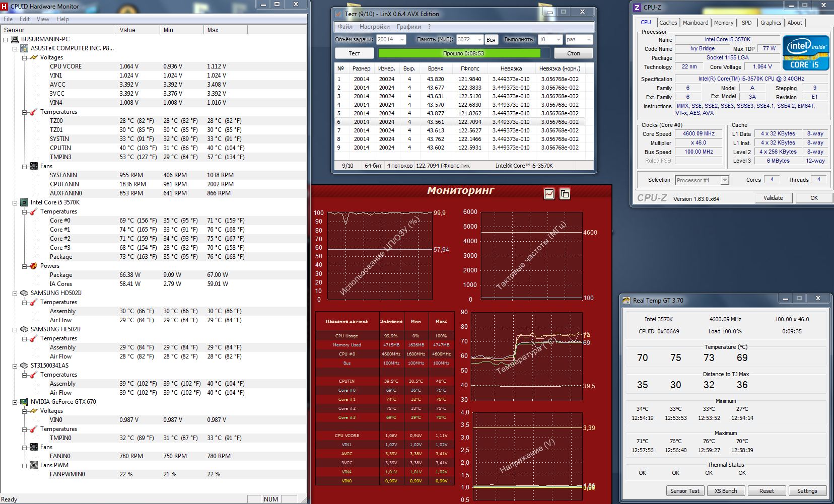The image size is (834, 504).
Task: Click the graph icon in Мониторинг gadget
Action: tap(549, 194)
